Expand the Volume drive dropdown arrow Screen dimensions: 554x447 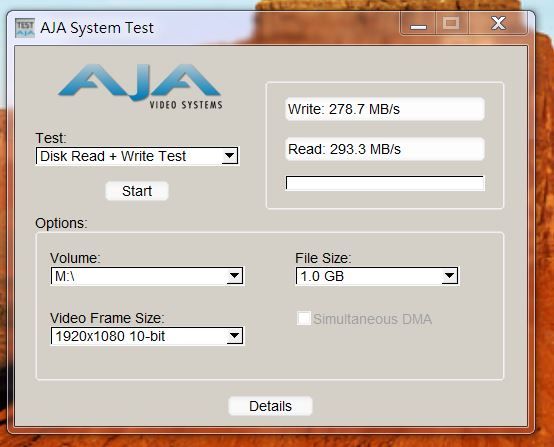coord(235,276)
